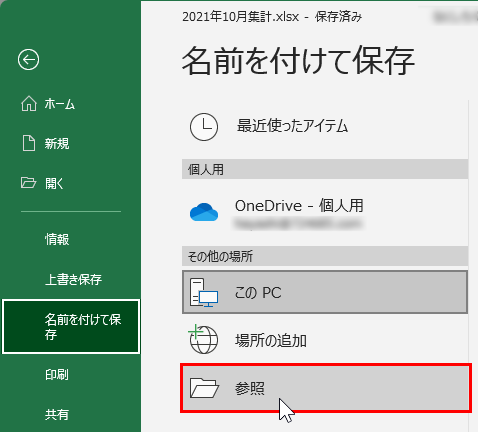Screen dimensions: 478x432
Task: Click the Home house icon
Action: click(29, 103)
